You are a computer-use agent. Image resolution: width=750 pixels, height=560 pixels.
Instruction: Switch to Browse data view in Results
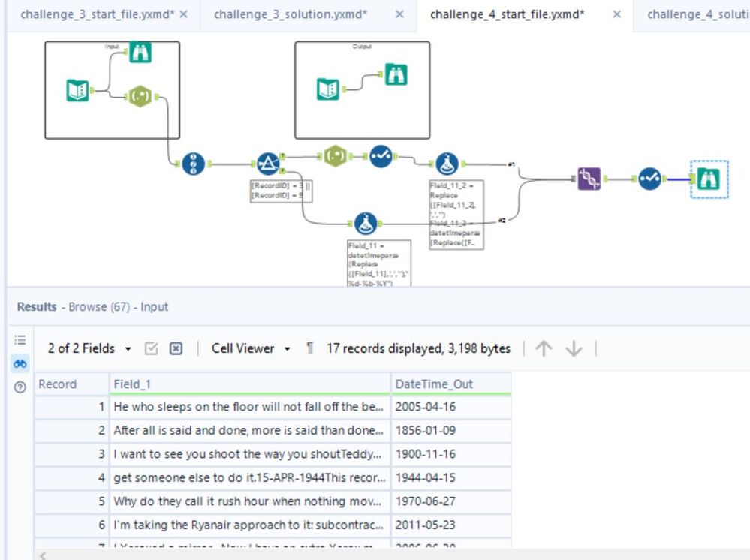(20, 364)
